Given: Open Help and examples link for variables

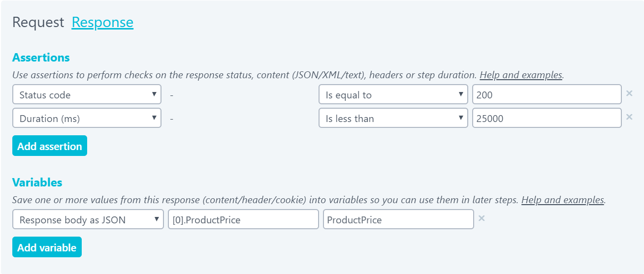Looking at the screenshot, I should pos(563,200).
